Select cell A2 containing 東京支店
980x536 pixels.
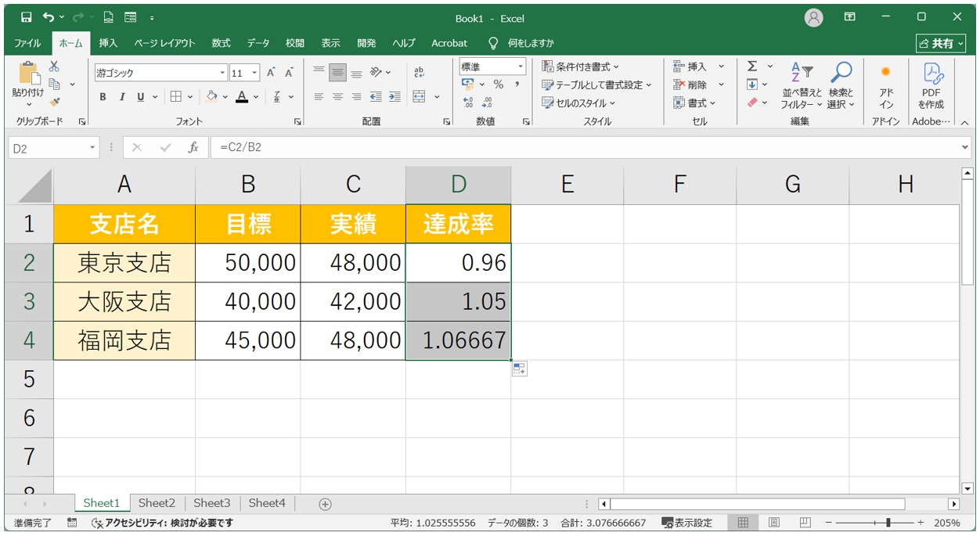pyautogui.click(x=124, y=263)
